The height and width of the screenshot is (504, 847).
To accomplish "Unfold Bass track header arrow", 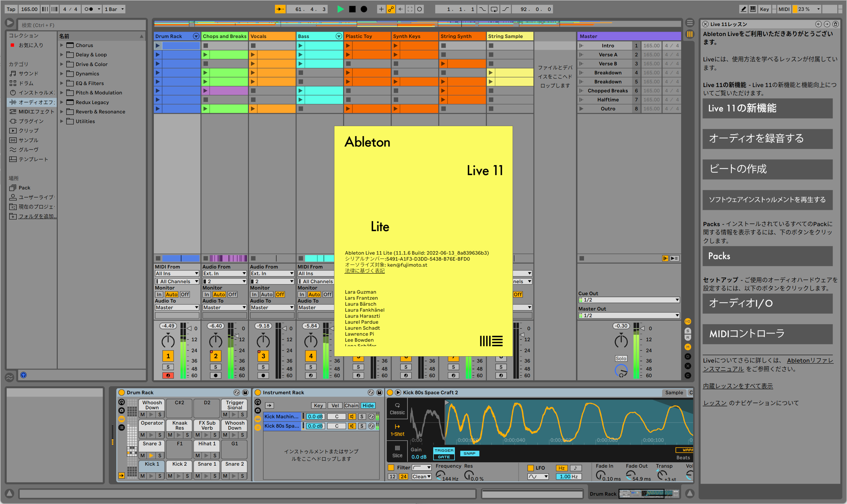I will click(x=339, y=36).
